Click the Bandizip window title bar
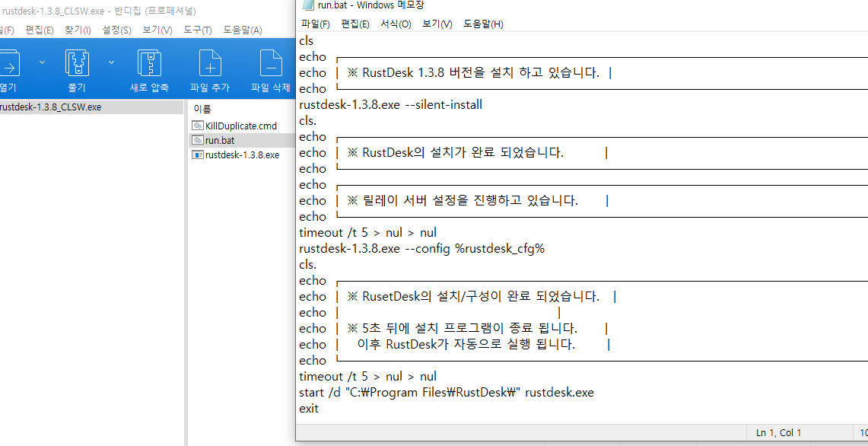Image resolution: width=868 pixels, height=446 pixels. (148, 11)
